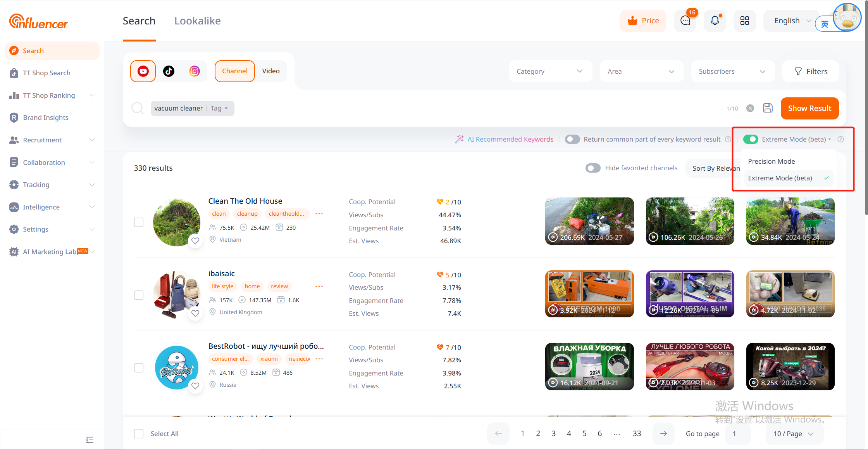Open AI Recommended Keywords link
Image resolution: width=868 pixels, height=450 pixels.
[510, 139]
